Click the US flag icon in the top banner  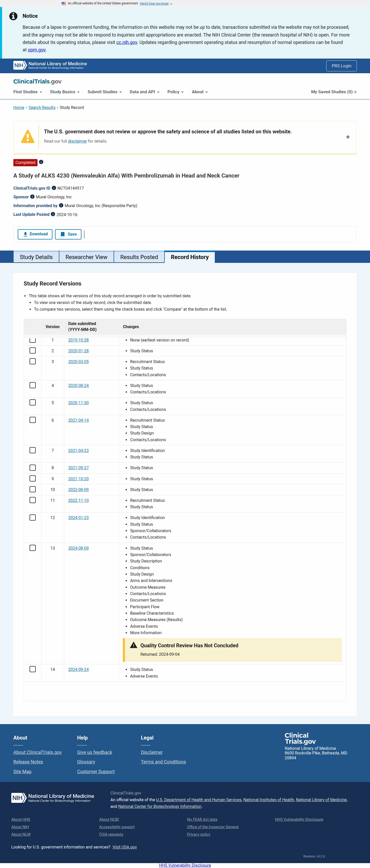click(64, 3)
